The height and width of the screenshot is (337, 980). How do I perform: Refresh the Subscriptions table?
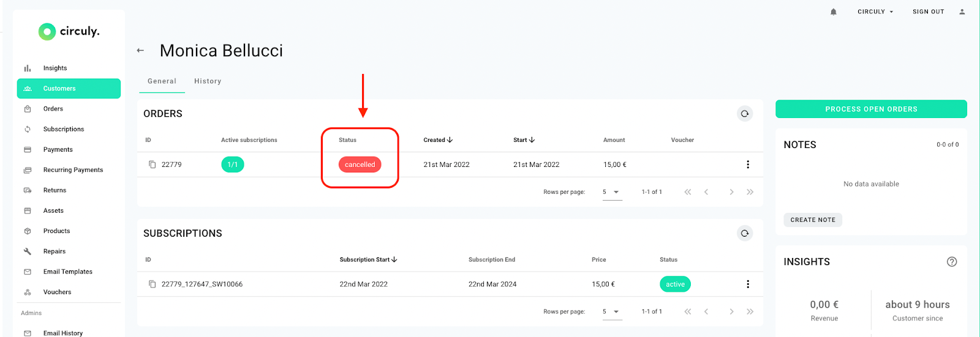(x=745, y=233)
